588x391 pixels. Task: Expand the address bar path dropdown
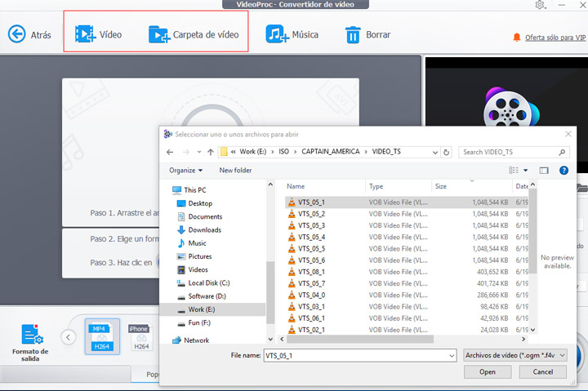coord(435,152)
